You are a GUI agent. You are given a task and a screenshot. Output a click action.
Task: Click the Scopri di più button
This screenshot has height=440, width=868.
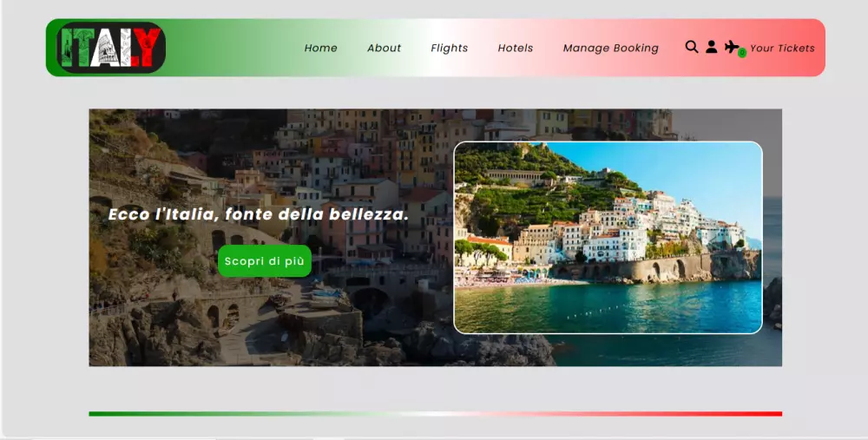tap(265, 260)
